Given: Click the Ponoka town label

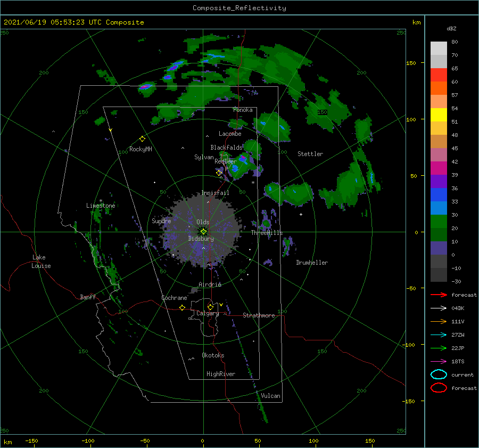Looking at the screenshot, I should coord(243,110).
